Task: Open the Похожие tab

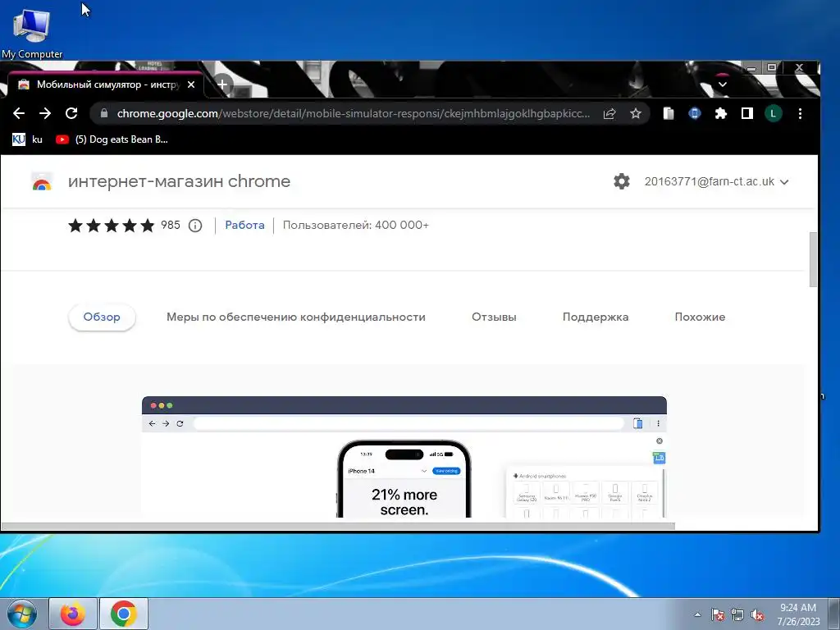Action: (700, 317)
